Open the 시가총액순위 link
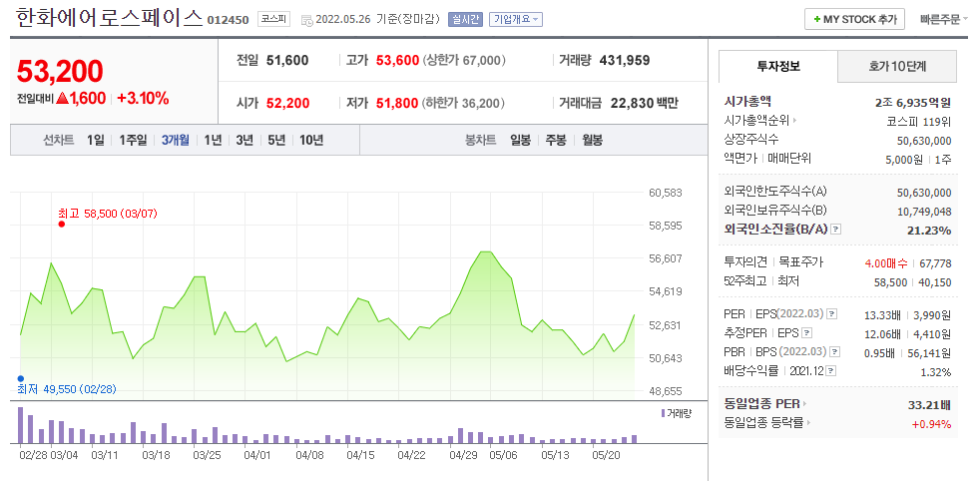Image resolution: width=980 pixels, height=481 pixels. (x=756, y=120)
